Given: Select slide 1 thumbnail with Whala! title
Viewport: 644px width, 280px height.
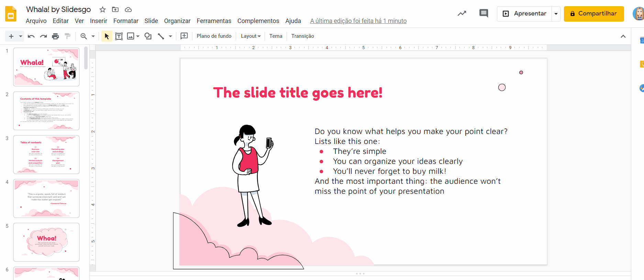Looking at the screenshot, I should (x=46, y=67).
